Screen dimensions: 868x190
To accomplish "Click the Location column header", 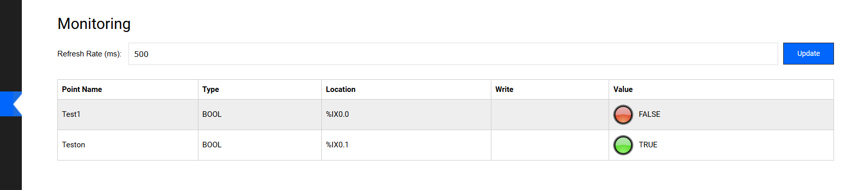I will coord(406,89).
